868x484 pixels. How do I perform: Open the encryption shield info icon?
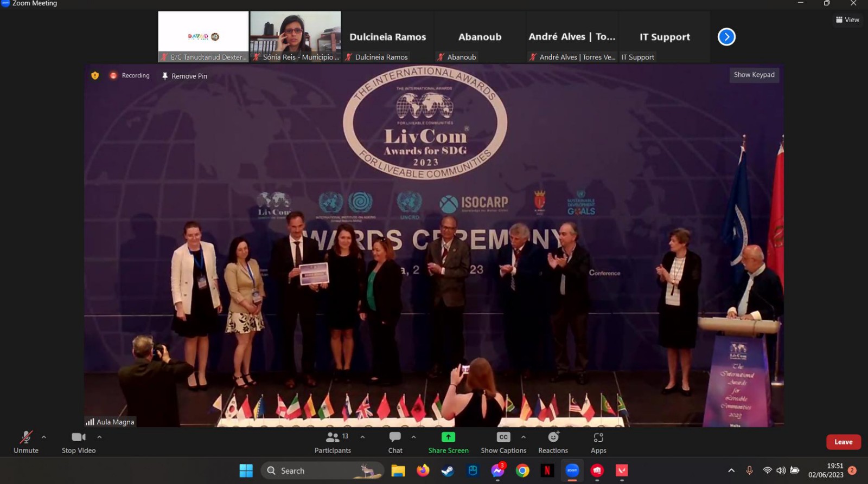(95, 75)
